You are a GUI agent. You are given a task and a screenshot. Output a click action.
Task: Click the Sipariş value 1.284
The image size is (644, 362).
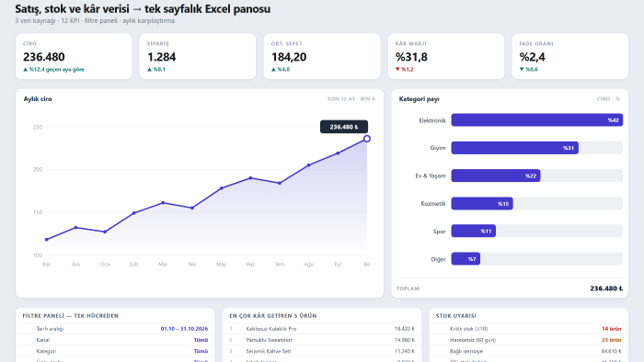[161, 57]
